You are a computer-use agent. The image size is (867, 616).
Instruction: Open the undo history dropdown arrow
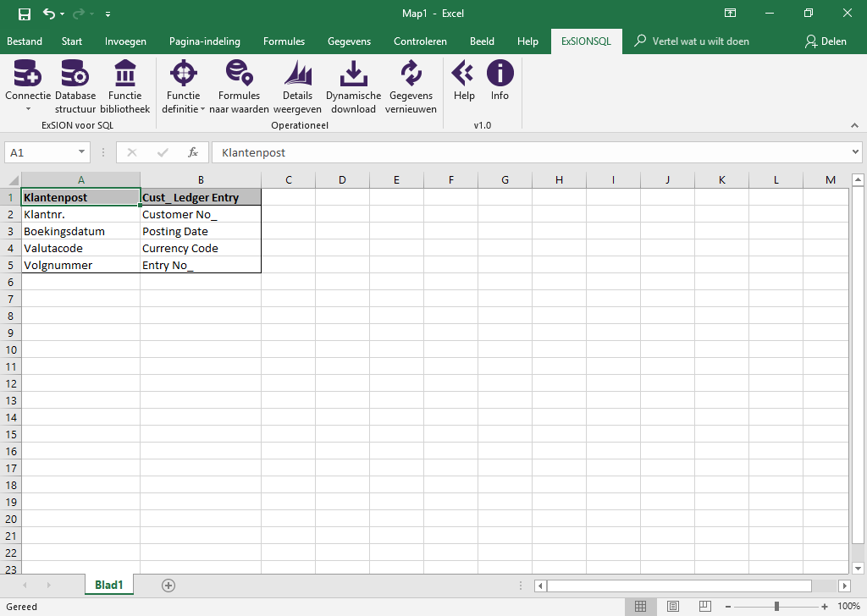coord(62,14)
